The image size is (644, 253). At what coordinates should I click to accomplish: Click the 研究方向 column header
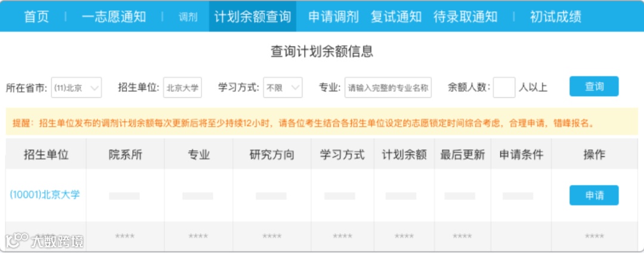[272, 155]
